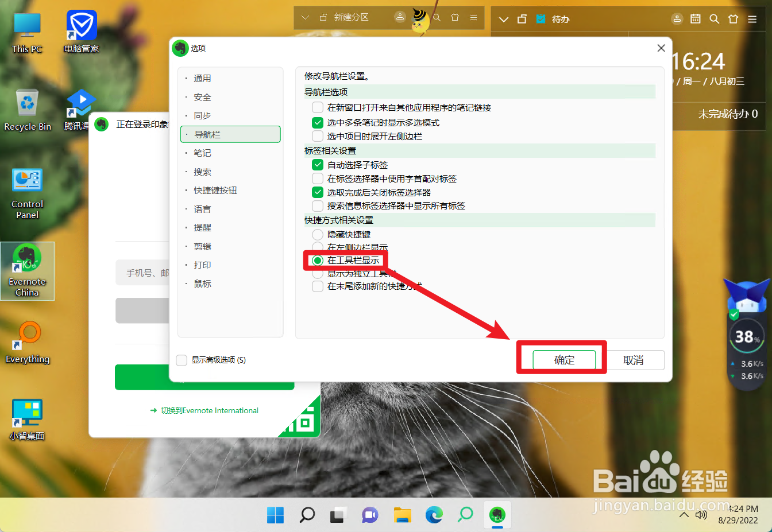The image size is (772, 532).
Task: Check 搜索信息标签选择器中显示所有标签
Action: [318, 205]
